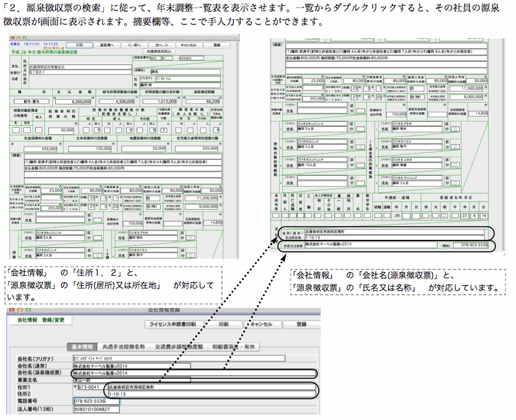Screen dimensions: 516x420
Task: Click キャンセル in company info window
Action: (260, 325)
